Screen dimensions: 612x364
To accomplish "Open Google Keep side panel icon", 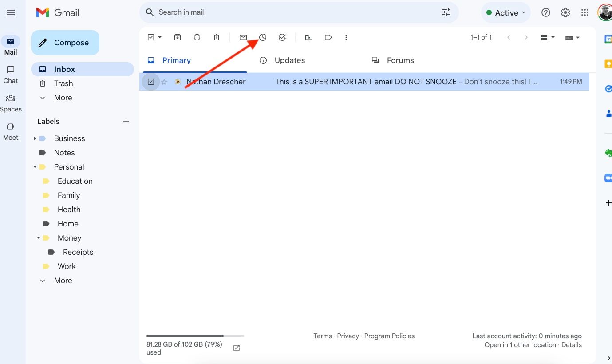I will [608, 64].
